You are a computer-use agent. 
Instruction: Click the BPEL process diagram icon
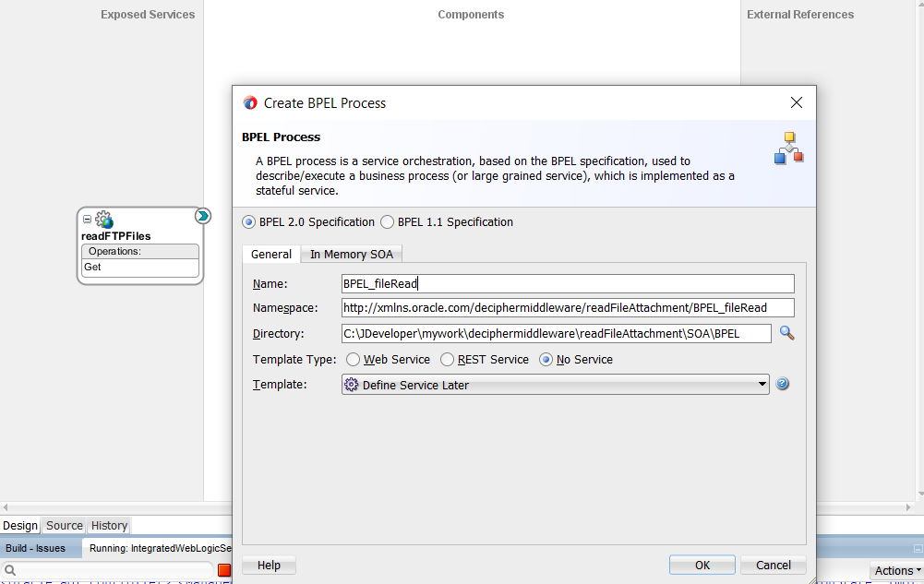pos(788,149)
